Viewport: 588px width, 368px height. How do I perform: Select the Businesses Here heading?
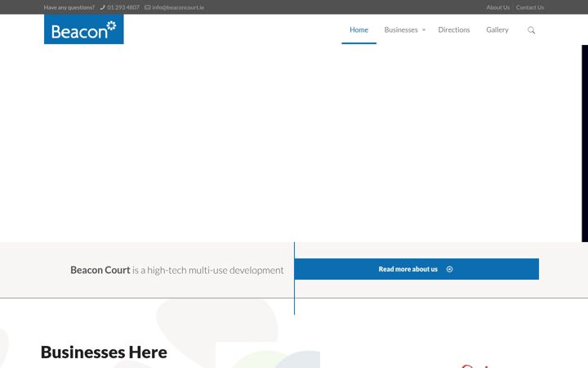[x=104, y=352]
